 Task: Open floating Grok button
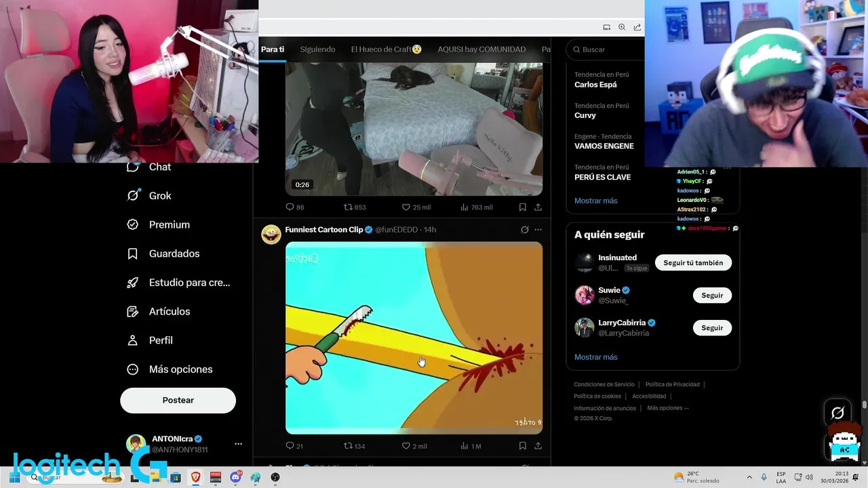pos(838,412)
